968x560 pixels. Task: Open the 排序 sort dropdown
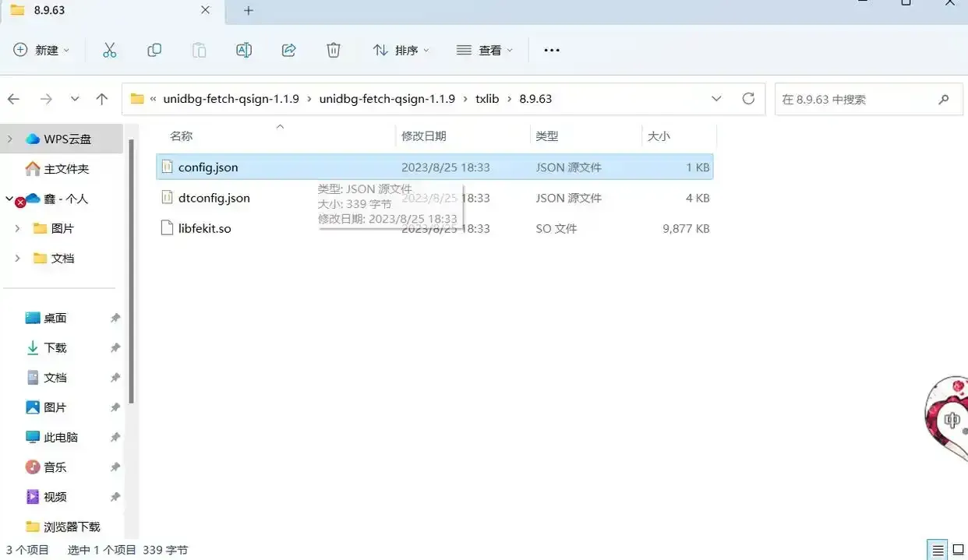click(x=401, y=50)
